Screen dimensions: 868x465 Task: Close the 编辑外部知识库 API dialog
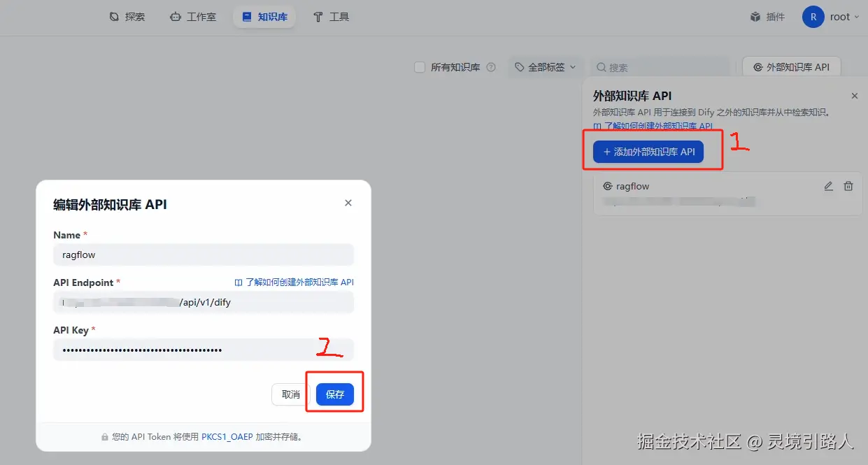tap(348, 203)
